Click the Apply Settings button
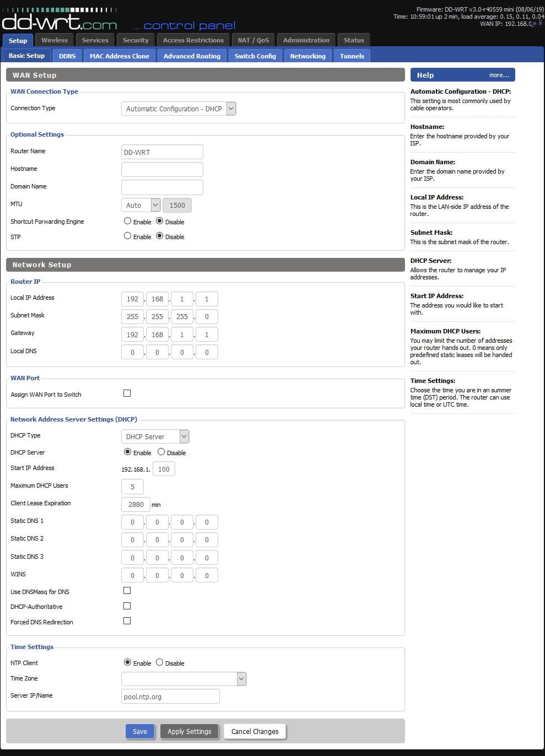This screenshot has width=545, height=756. tap(190, 731)
